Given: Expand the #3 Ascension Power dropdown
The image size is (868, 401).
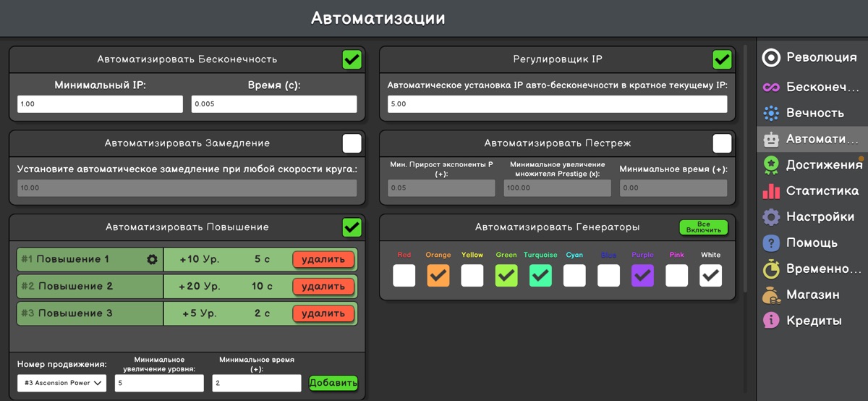Looking at the screenshot, I should coord(61,383).
